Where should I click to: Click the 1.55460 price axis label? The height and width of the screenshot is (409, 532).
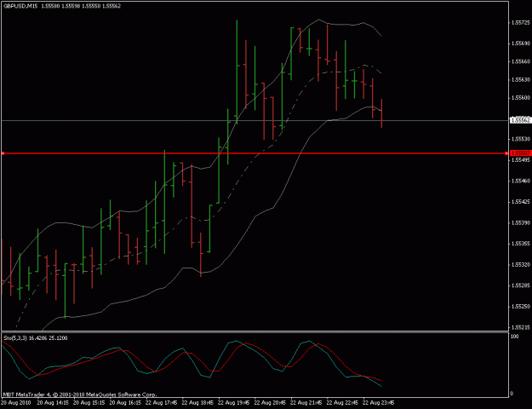[x=520, y=181]
